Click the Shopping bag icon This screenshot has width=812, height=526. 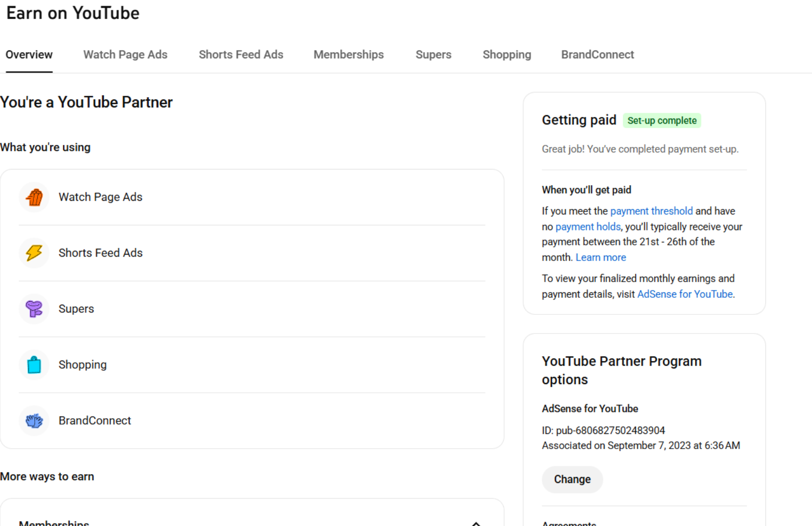[x=34, y=365]
